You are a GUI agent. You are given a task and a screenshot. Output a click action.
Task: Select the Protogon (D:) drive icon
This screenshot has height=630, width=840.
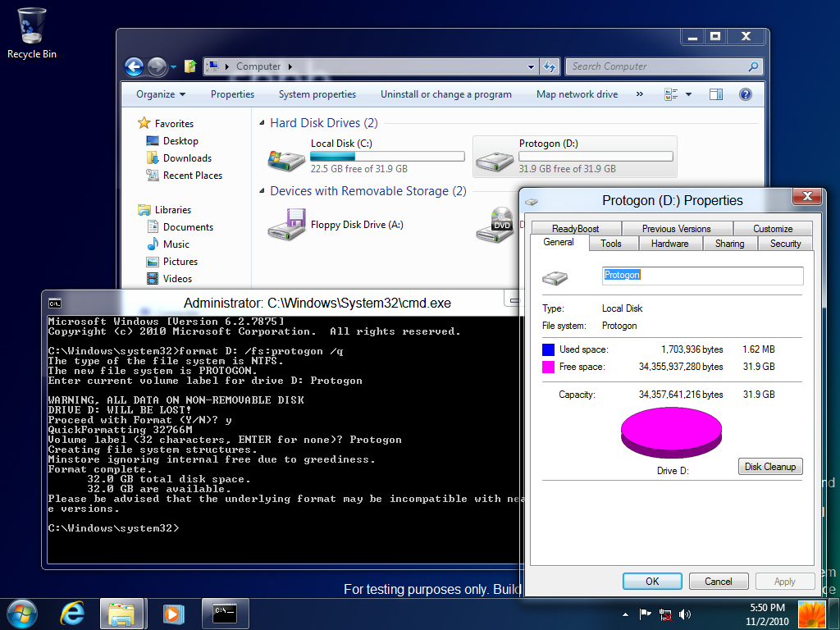pyautogui.click(x=495, y=160)
